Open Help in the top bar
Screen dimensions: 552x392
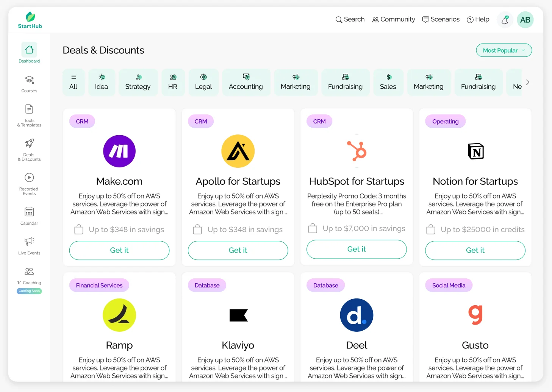coord(478,19)
